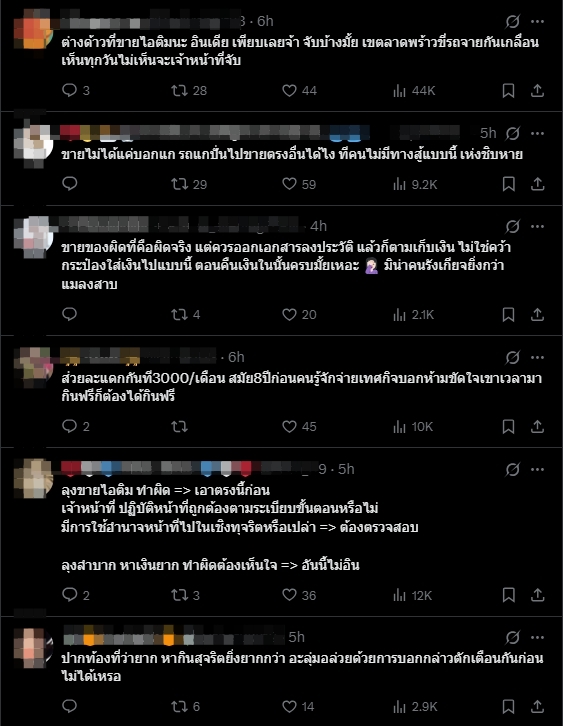Open share menu on tweet with 9.2K views
The image size is (563, 726).
pos(537,184)
